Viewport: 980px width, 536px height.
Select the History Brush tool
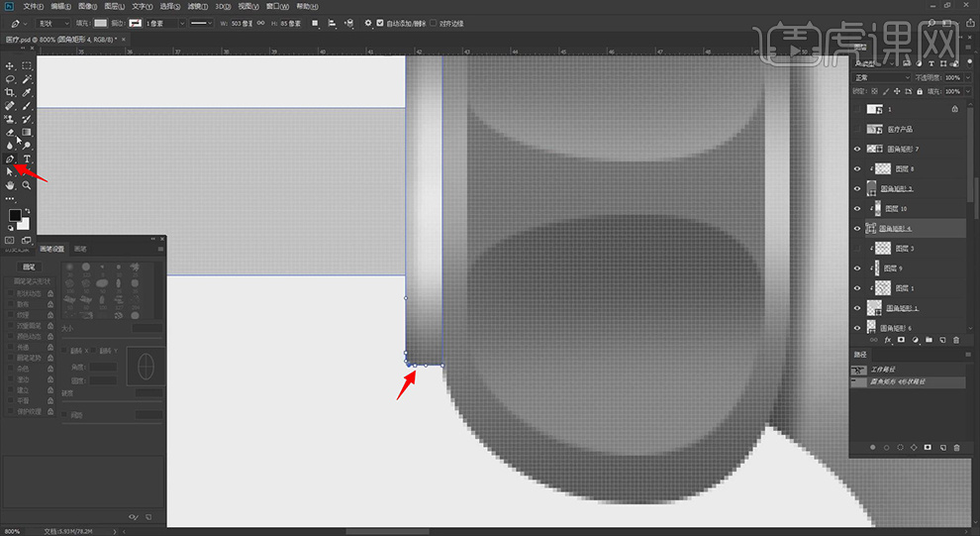click(27, 119)
